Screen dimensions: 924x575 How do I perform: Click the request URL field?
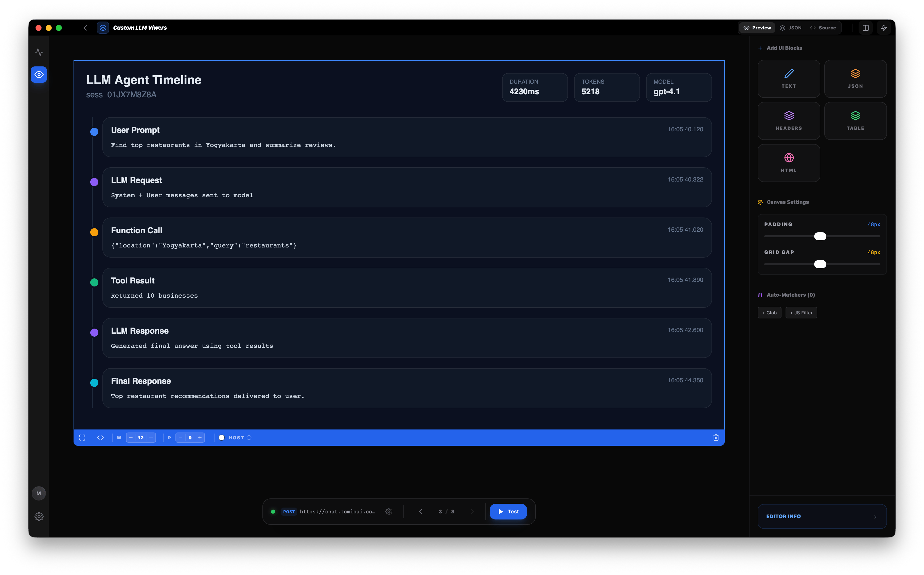[338, 512]
